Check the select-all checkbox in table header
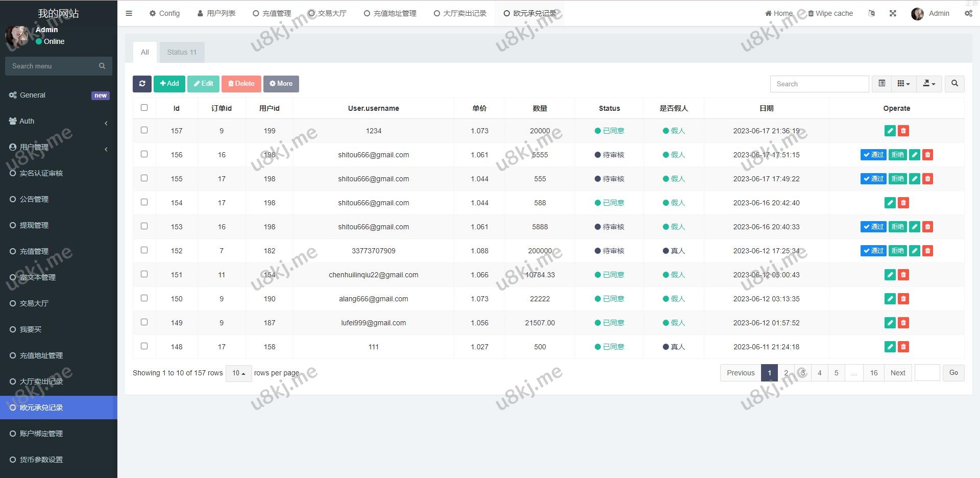 click(144, 108)
